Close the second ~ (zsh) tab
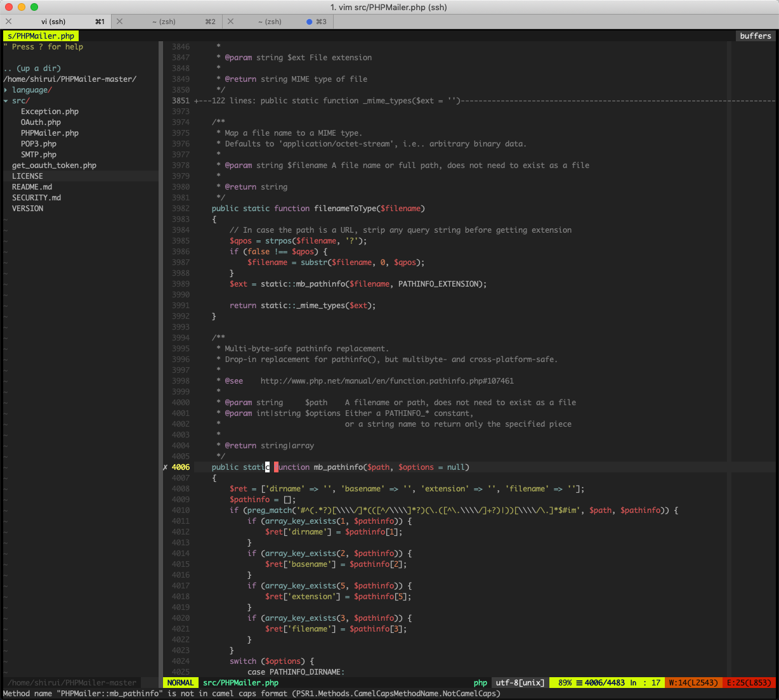Viewport: 779px width, 700px height. (x=230, y=22)
